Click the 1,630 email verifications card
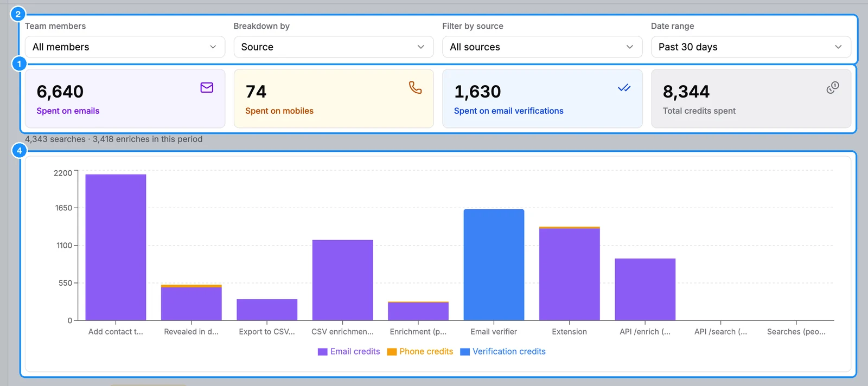This screenshot has height=386, width=868. 542,99
